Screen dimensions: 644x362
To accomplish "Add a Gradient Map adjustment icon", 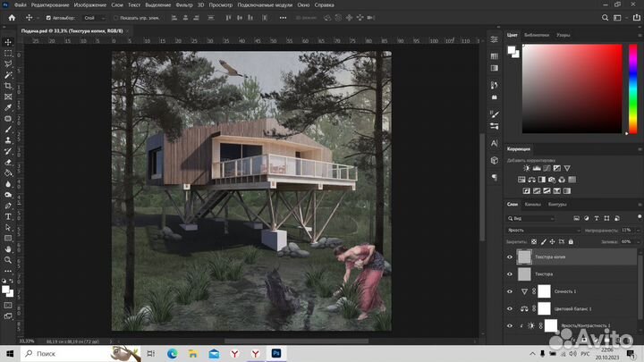I will 567,191.
